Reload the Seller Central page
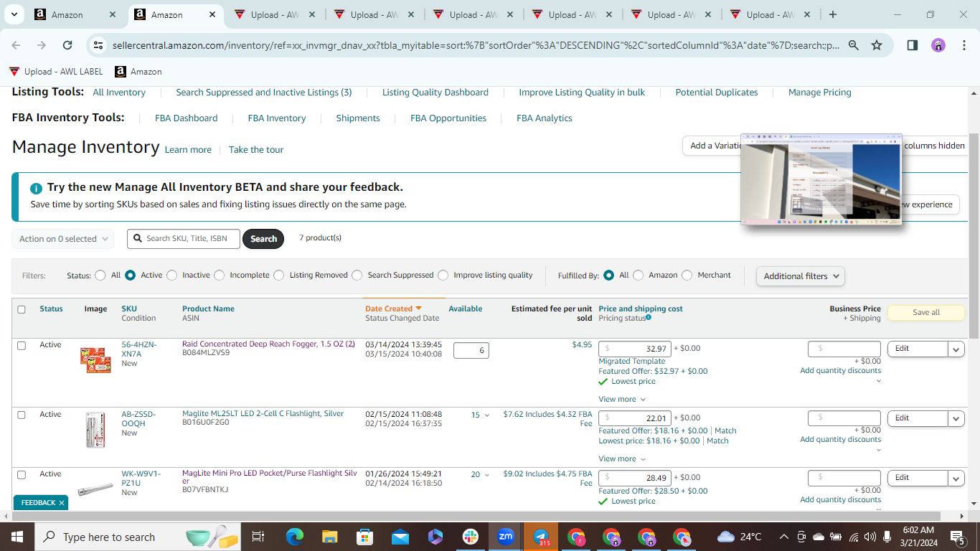This screenshot has width=980, height=551. click(x=67, y=45)
